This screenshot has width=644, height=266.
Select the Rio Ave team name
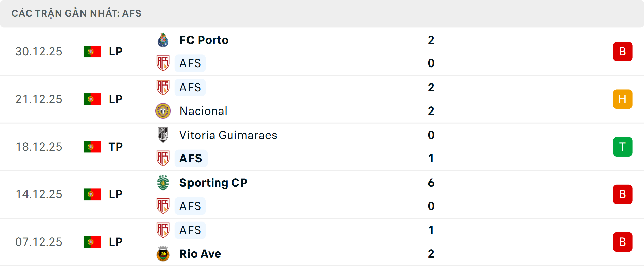pos(200,254)
